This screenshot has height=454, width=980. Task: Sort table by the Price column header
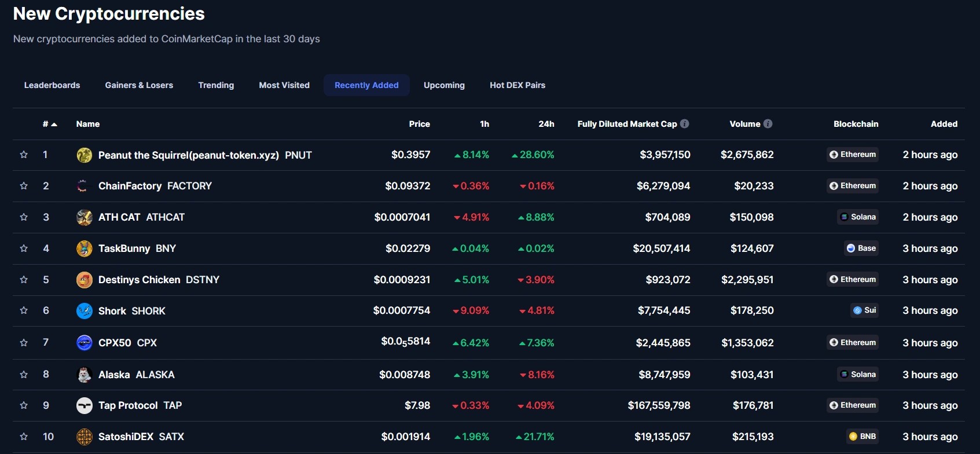coord(419,124)
